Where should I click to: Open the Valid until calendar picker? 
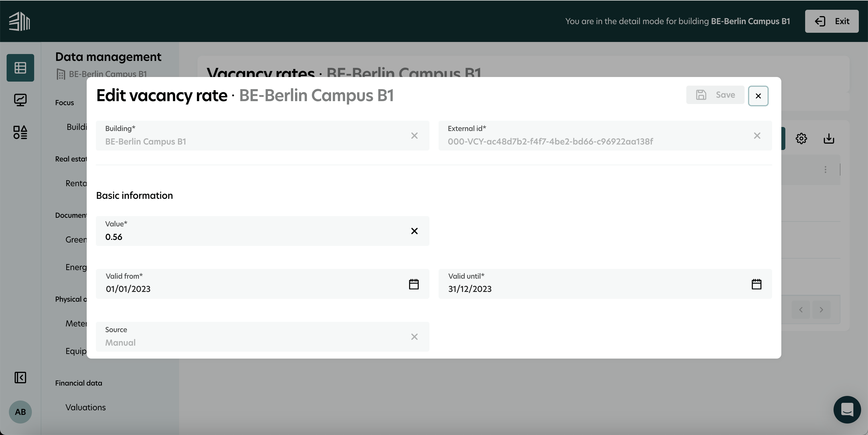click(756, 284)
